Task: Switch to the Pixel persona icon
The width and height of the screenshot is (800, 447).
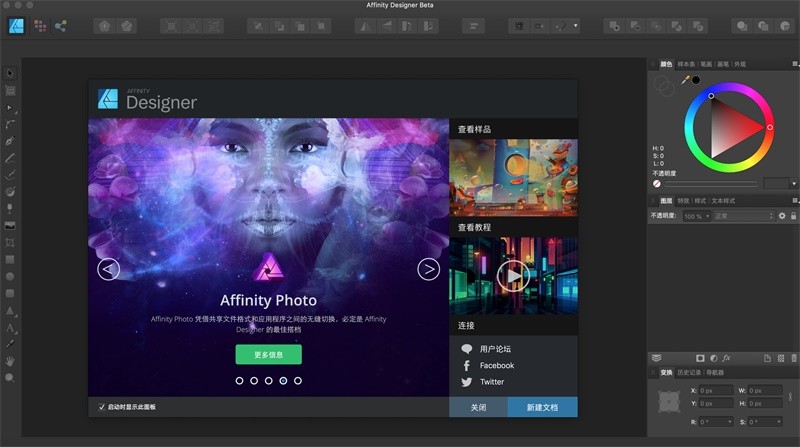Action: (x=40, y=26)
